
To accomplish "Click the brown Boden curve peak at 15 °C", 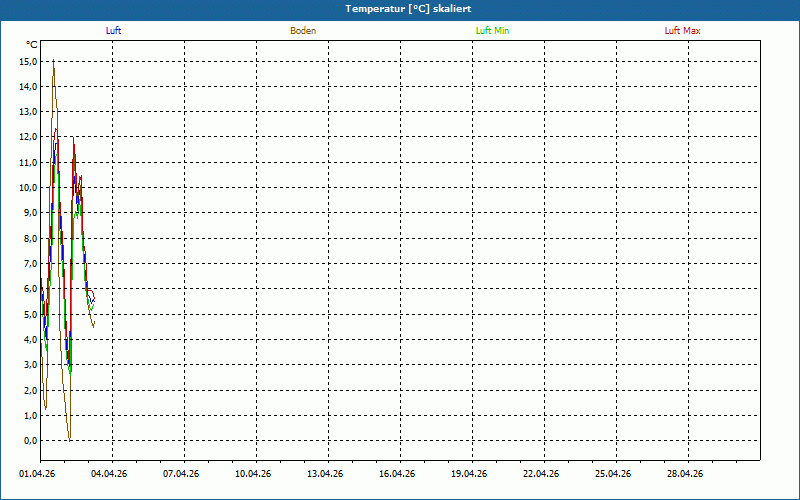I will (54, 61).
